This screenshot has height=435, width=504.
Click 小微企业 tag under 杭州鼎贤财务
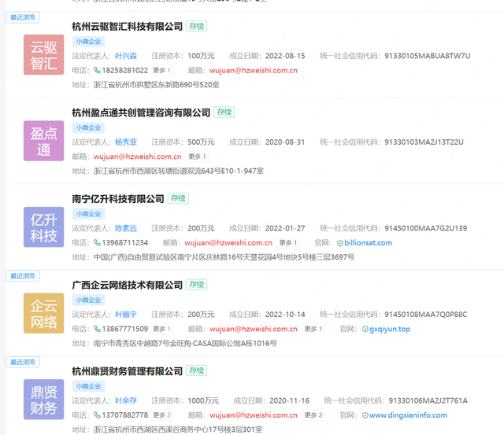(x=88, y=386)
